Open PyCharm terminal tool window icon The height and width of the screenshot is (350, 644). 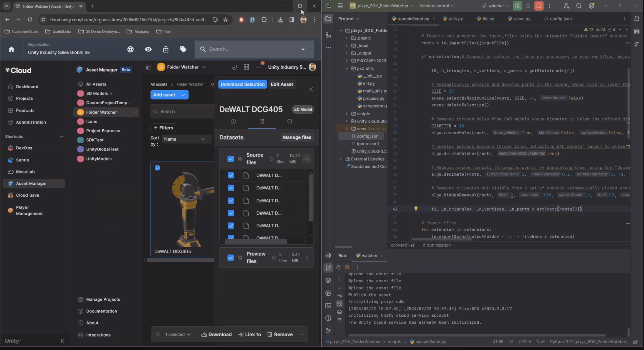328,306
